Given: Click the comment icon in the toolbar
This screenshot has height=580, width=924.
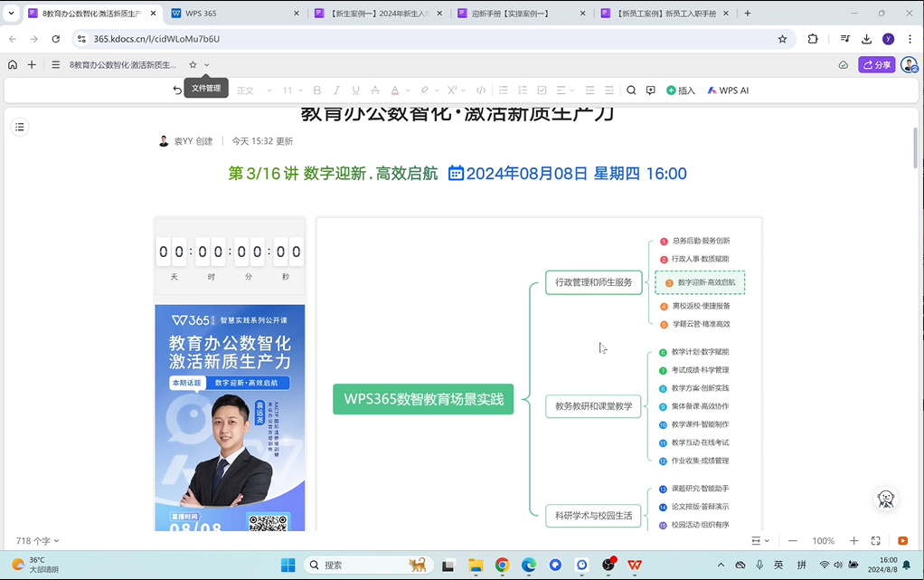Looking at the screenshot, I should [650, 90].
